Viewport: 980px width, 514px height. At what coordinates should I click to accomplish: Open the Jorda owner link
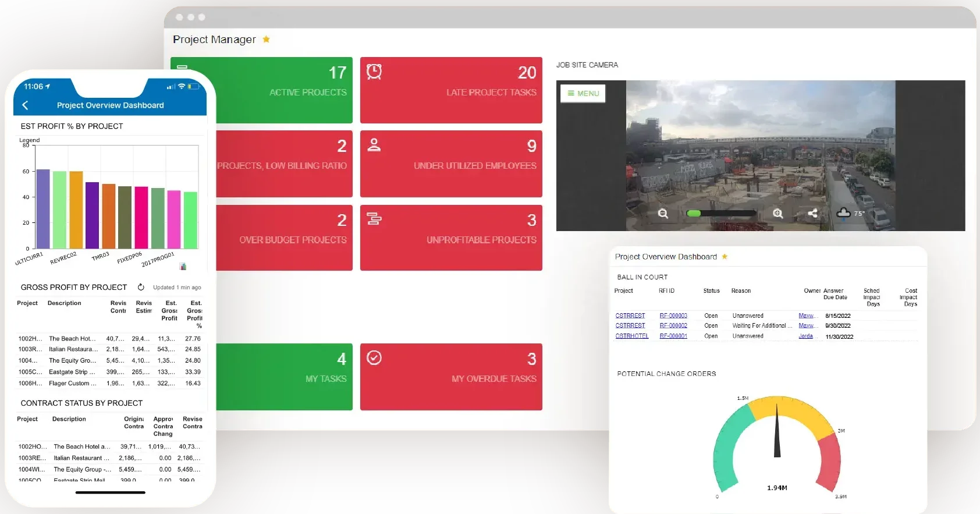pyautogui.click(x=806, y=336)
